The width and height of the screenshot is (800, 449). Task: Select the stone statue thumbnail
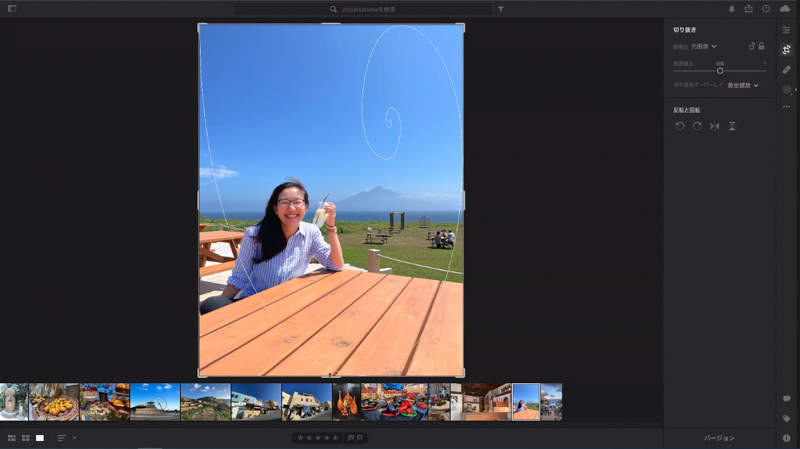(x=14, y=402)
